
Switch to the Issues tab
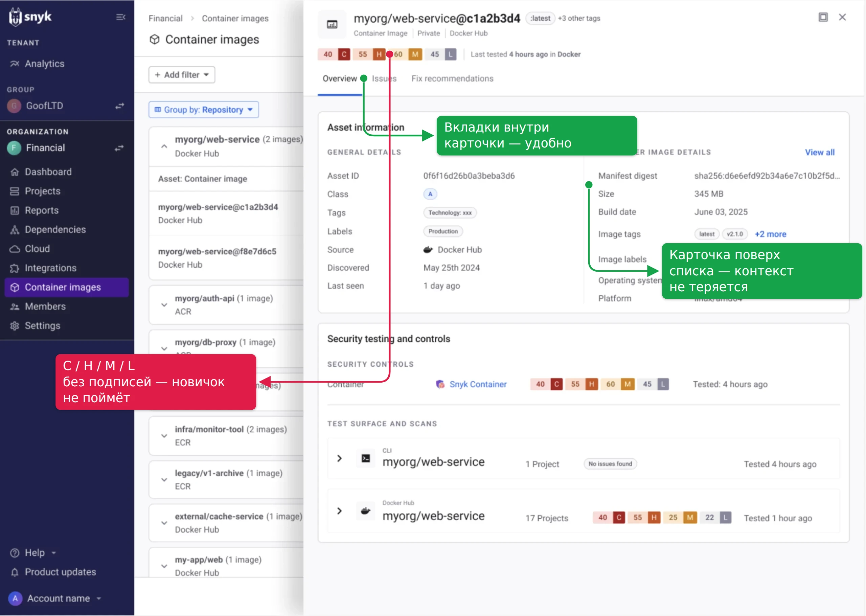tap(384, 78)
